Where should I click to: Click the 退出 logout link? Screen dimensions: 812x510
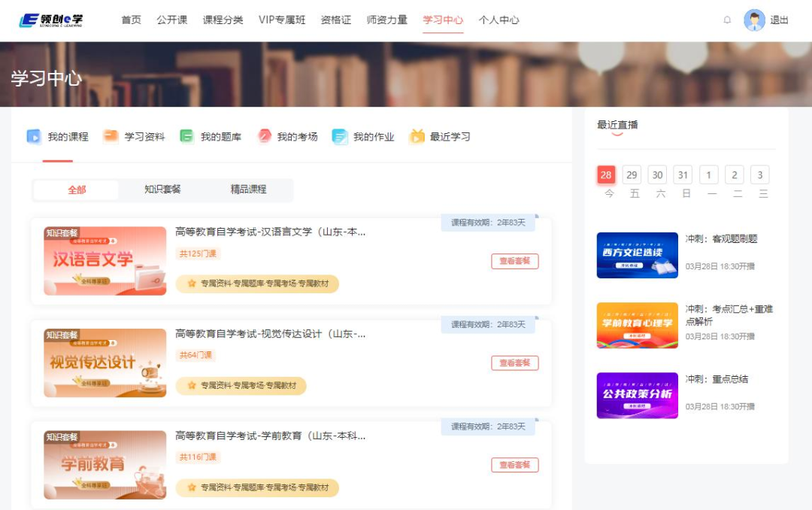(x=780, y=20)
